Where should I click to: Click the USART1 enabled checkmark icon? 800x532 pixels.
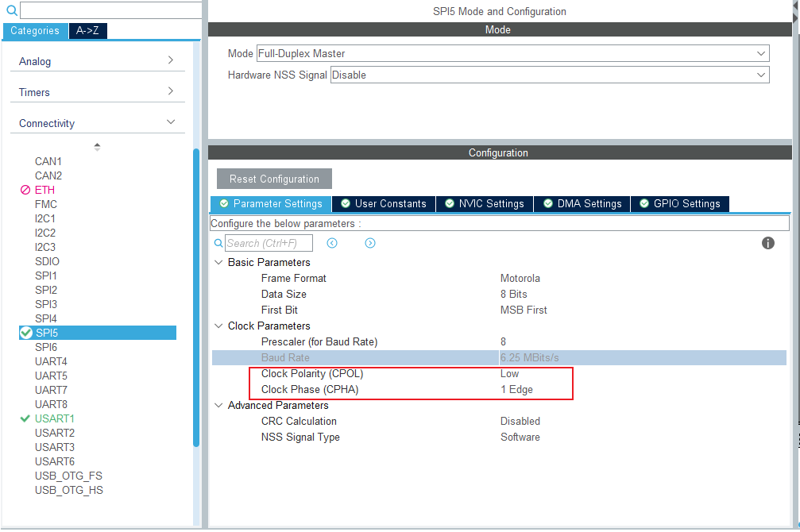25,418
